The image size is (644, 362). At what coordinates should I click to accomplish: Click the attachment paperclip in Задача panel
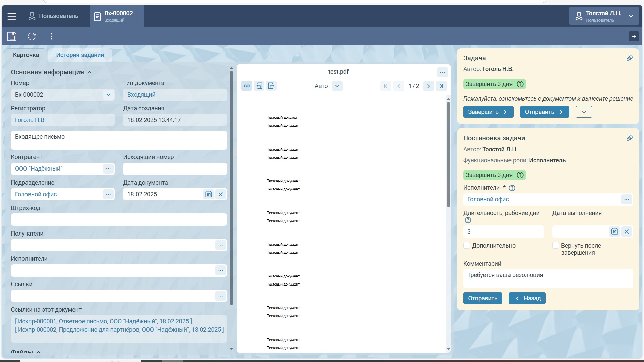629,58
